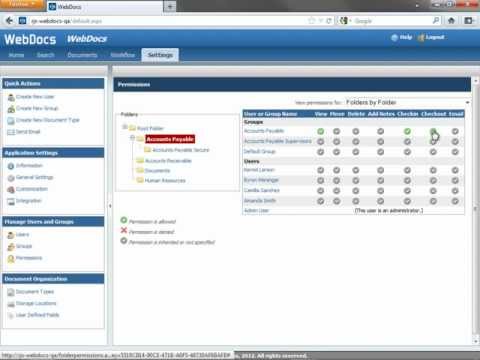Viewport: 480px width, 360px height.
Task: Click the Logout link text
Action: click(435, 37)
